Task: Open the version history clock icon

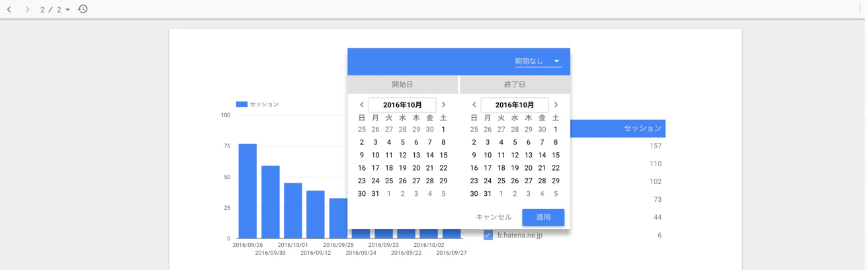Action: tap(83, 9)
